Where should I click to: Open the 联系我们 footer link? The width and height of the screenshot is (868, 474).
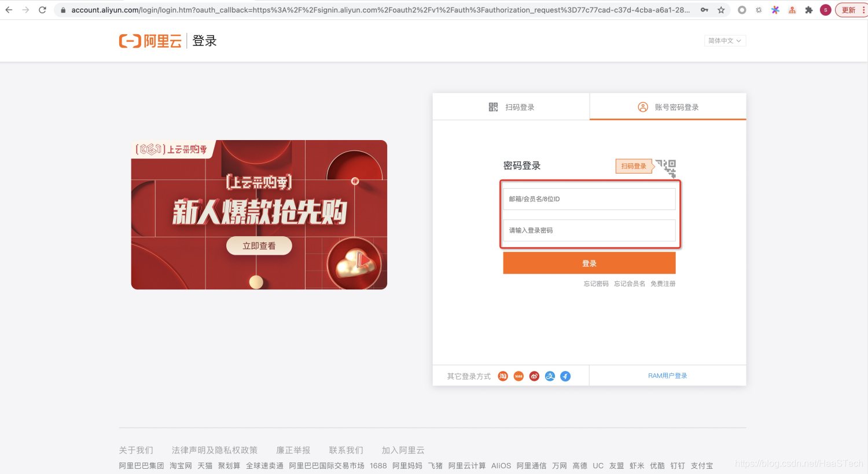[346, 450]
